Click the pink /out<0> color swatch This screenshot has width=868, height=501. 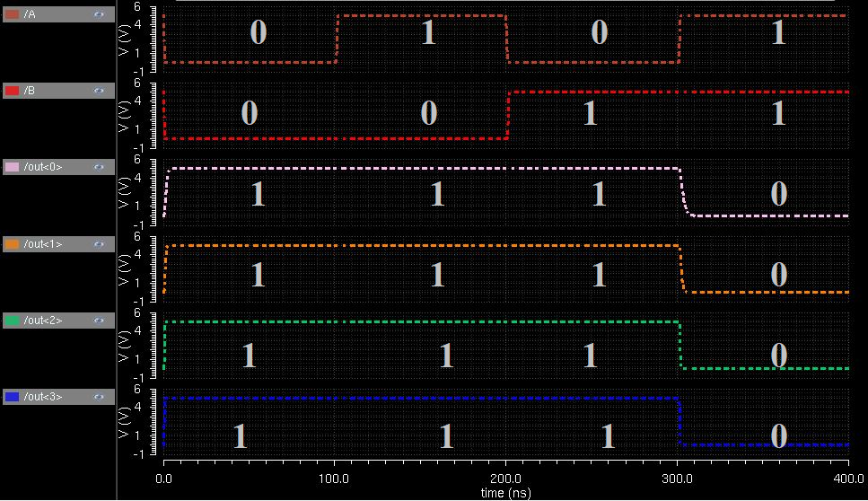(12, 167)
